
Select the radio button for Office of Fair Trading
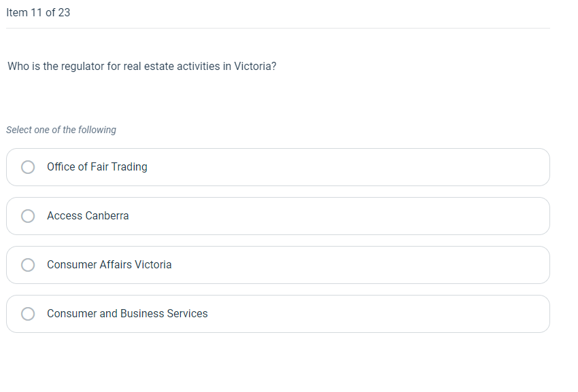(28, 166)
